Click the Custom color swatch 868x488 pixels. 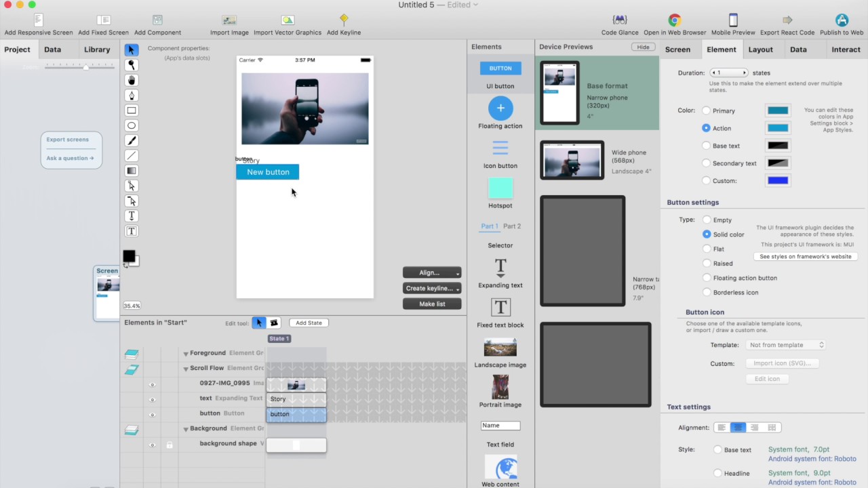pyautogui.click(x=778, y=179)
